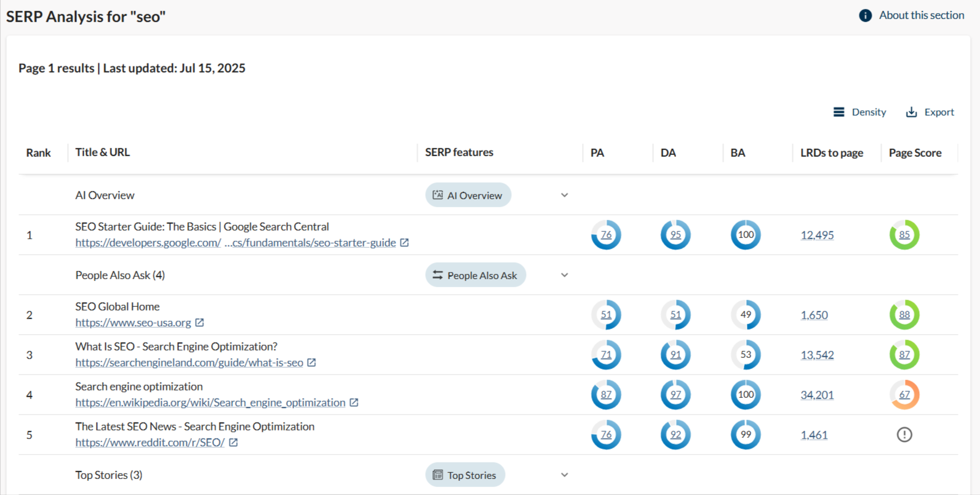Click 'What Is SEO - Search Engine Optimization?' title

pyautogui.click(x=177, y=346)
